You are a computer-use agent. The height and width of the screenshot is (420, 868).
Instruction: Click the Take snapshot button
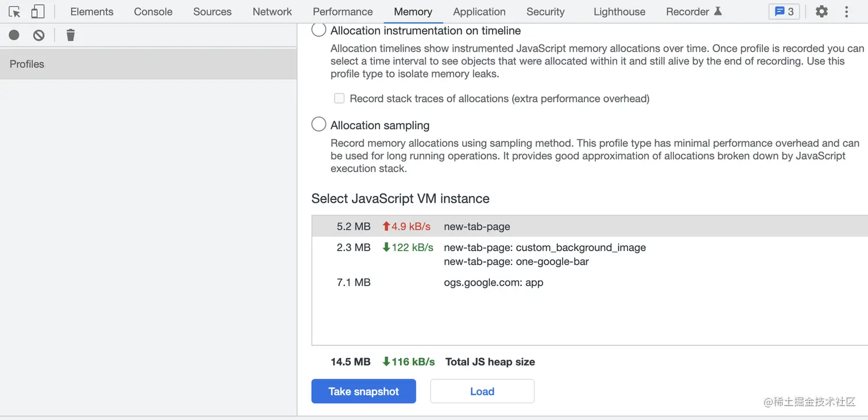pos(363,391)
